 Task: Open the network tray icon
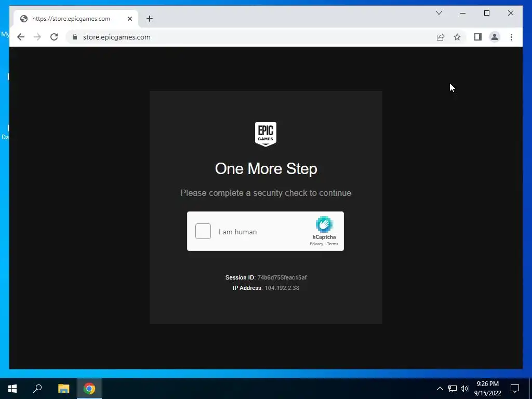coord(453,389)
